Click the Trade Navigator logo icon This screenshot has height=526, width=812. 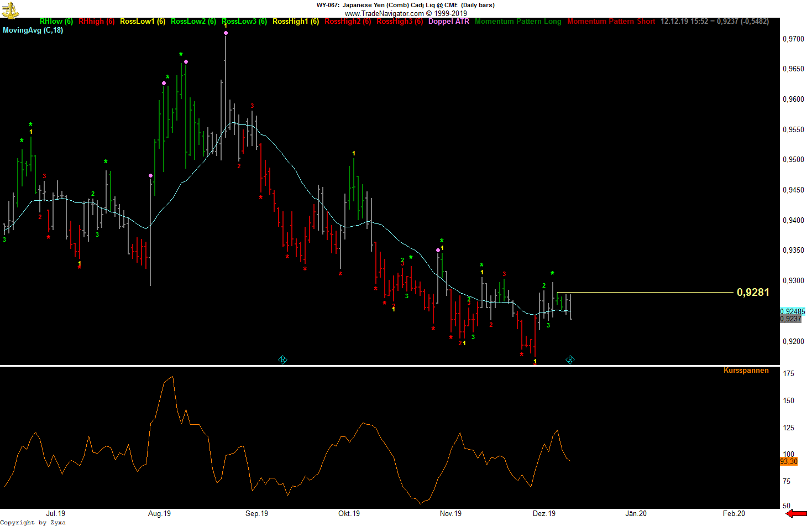pos(10,9)
